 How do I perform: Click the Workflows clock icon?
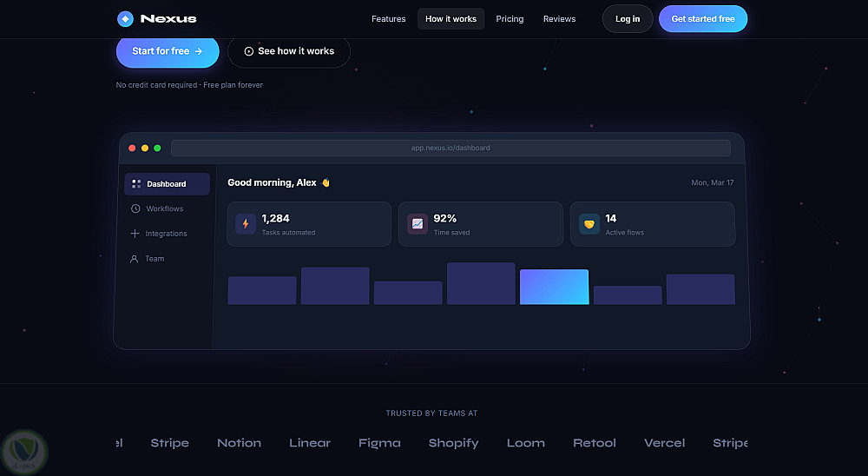click(x=135, y=209)
